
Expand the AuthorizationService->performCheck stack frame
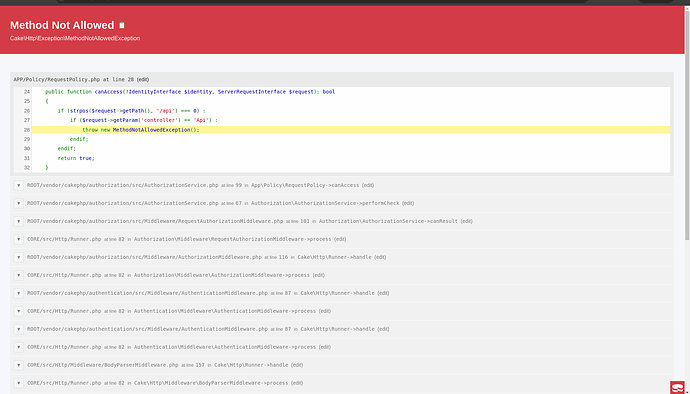[18, 203]
